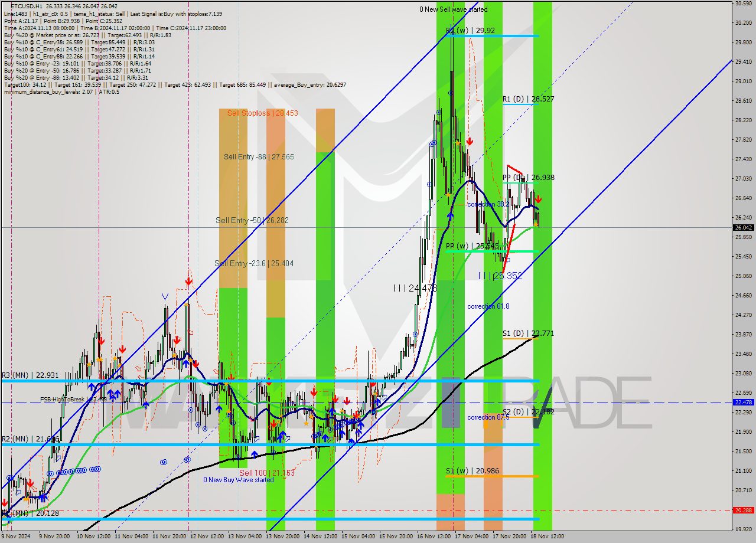Select the 'Buy %10 @ C_Entry38' info line
Image resolution: width=756 pixels, height=543 pixels.
(x=79, y=42)
